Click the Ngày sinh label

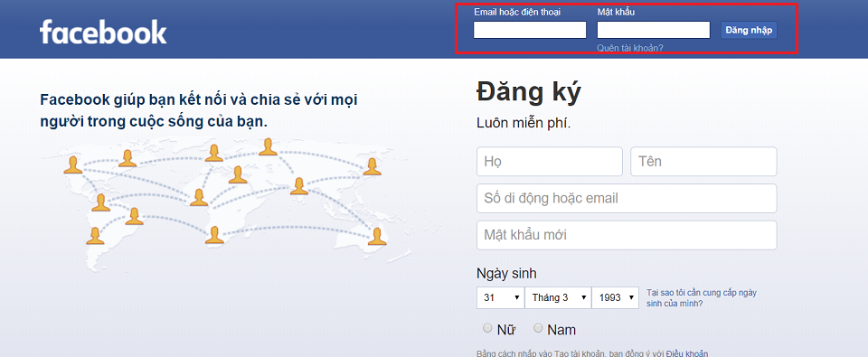coord(506,274)
